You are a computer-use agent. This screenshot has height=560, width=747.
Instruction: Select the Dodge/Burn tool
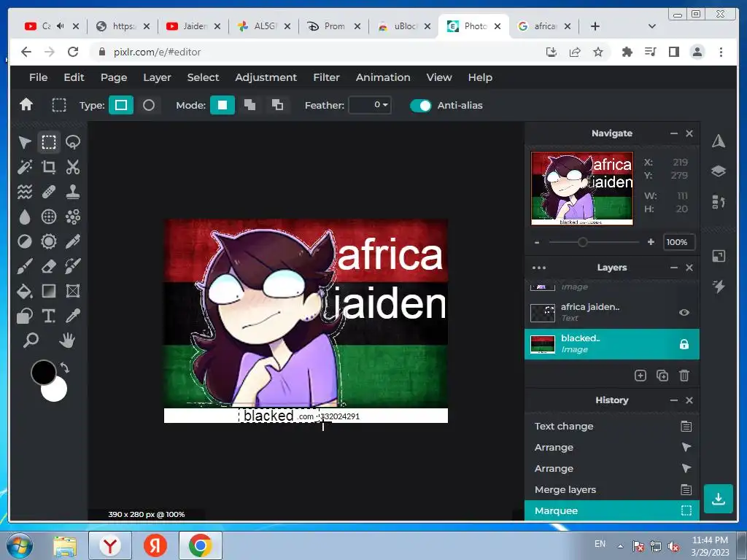click(x=24, y=241)
